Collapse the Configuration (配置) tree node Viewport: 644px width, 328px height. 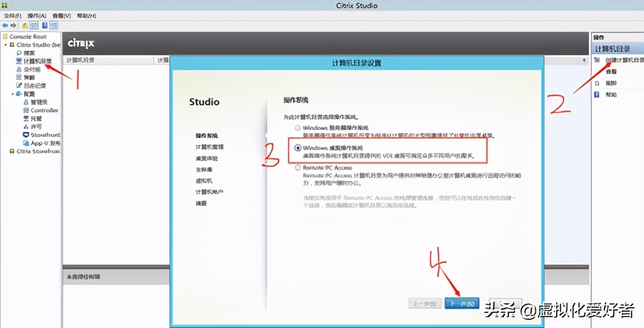pos(13,94)
